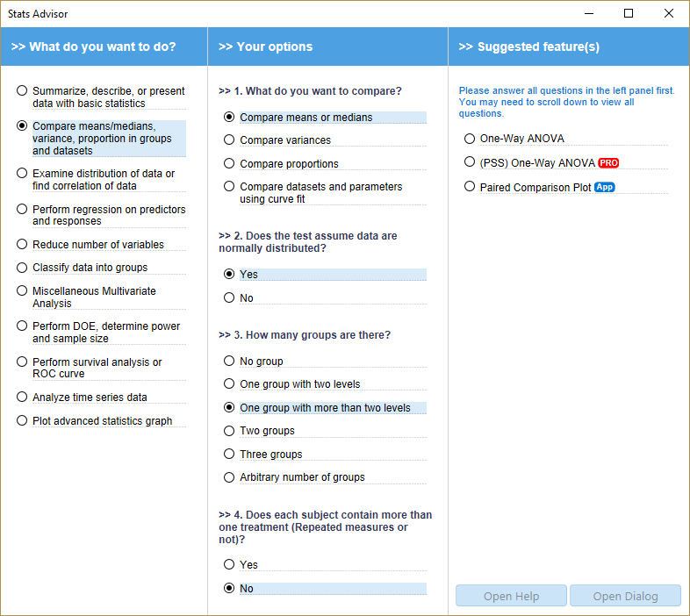Choose Plot advanced statistics graph
This screenshot has width=690, height=616.
[23, 421]
